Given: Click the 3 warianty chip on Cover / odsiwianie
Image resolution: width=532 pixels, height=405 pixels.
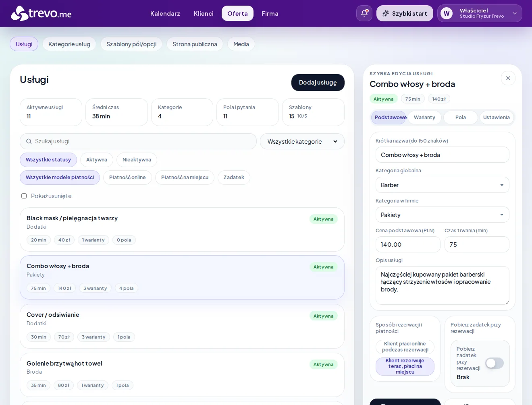Looking at the screenshot, I should pos(94,337).
